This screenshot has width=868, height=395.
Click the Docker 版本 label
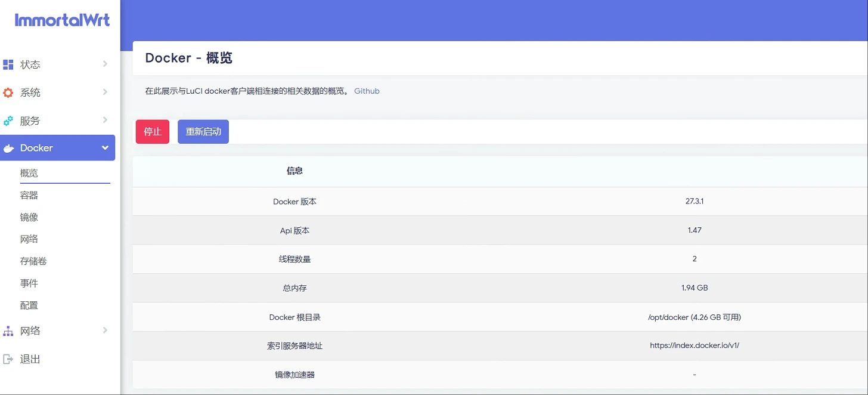294,202
